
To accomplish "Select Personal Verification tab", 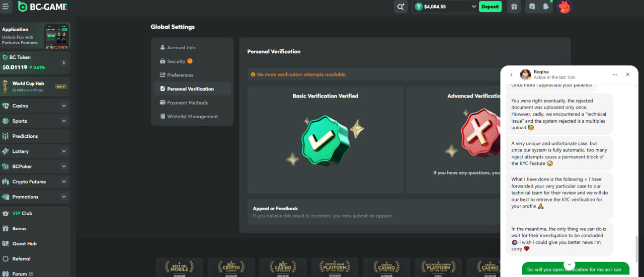I will click(192, 89).
